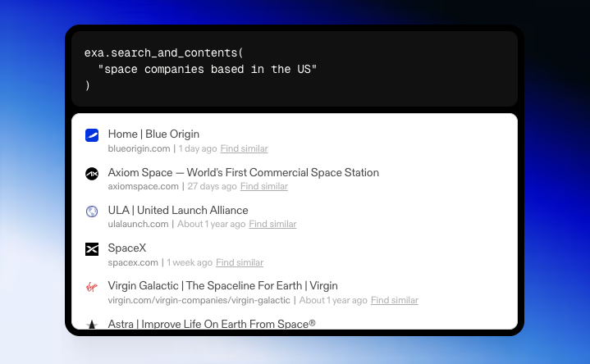Click Virgin Galactic's 'About 1 year ago' timestamp
Viewport: 590px width, 364px height.
tap(333, 300)
